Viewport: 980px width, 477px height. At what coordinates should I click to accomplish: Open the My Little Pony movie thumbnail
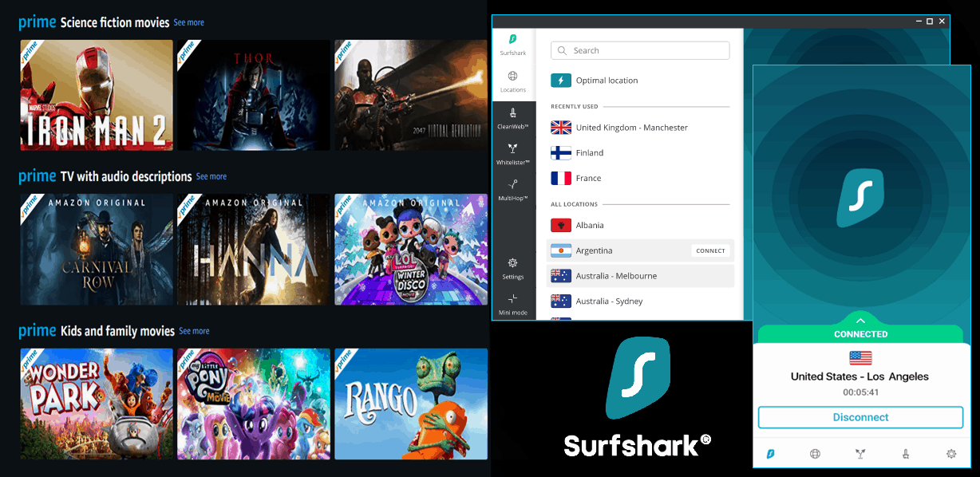(254, 404)
